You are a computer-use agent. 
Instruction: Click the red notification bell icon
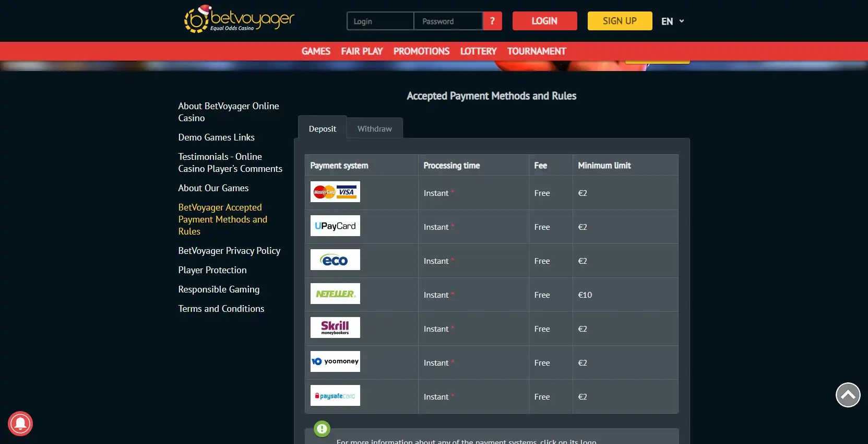(20, 423)
